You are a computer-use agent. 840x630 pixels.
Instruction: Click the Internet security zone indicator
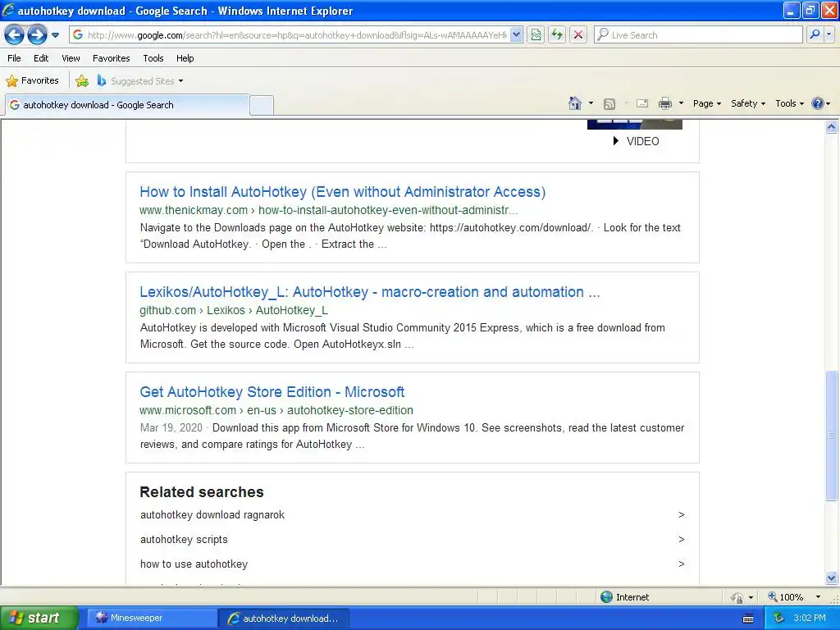coord(624,597)
